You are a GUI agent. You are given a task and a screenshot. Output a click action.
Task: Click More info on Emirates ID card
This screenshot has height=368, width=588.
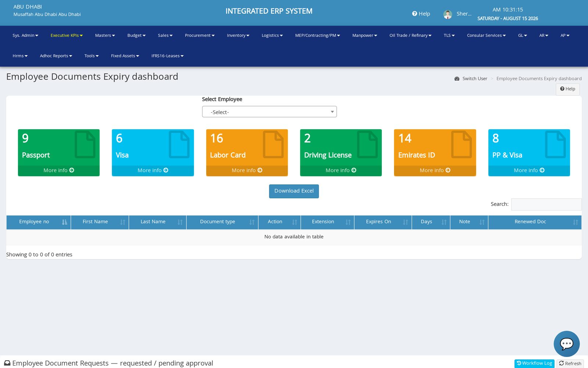pyautogui.click(x=435, y=170)
